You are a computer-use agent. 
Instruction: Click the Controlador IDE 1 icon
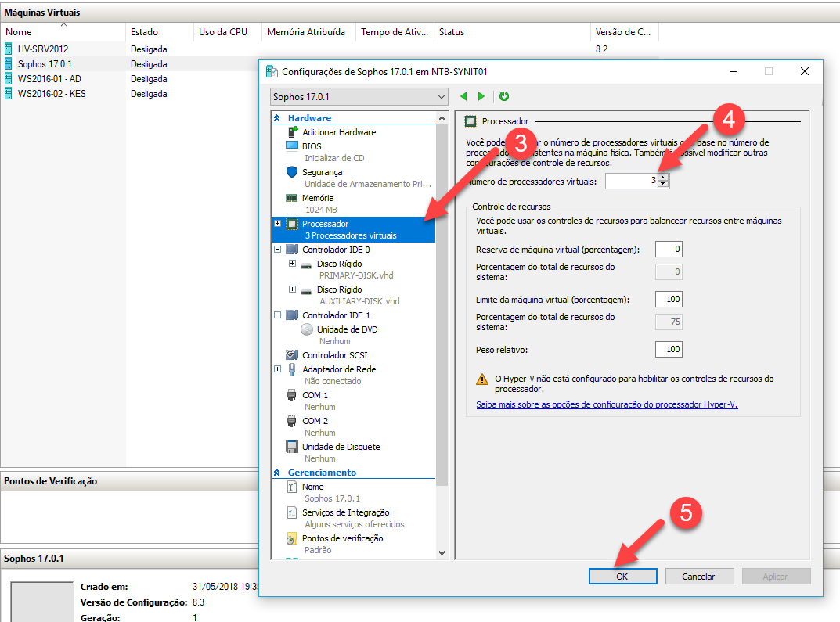[x=292, y=315]
